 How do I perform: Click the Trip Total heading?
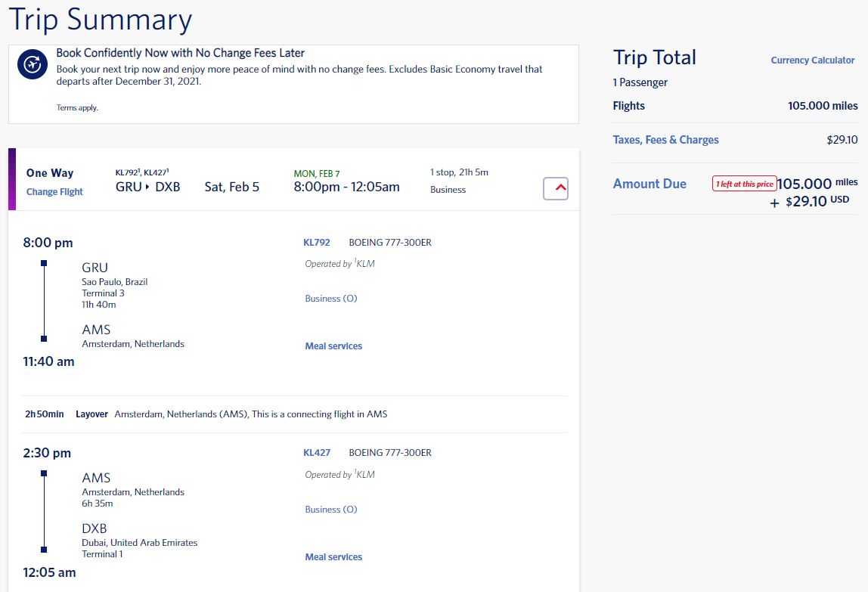(x=654, y=57)
